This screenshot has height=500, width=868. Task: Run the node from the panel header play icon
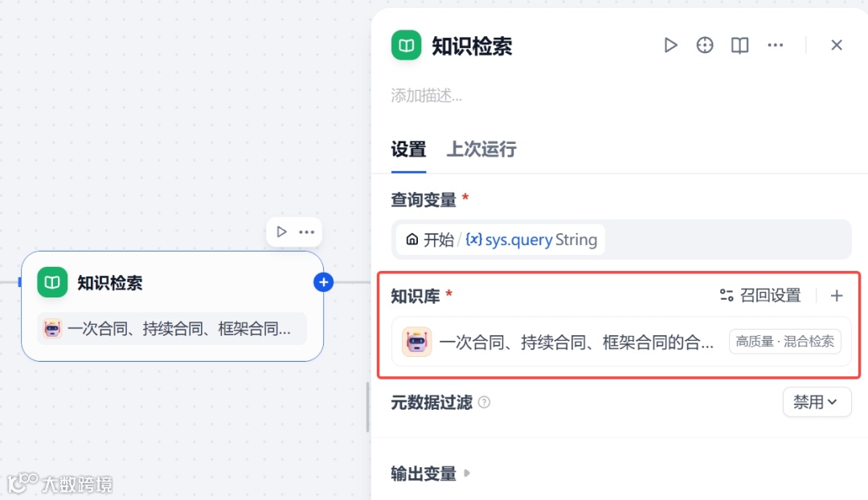point(670,45)
